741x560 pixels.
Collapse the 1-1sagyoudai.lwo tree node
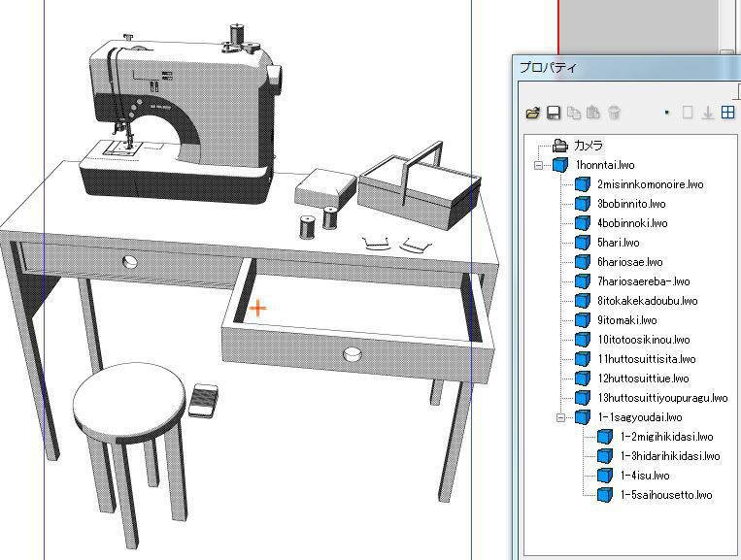pos(560,417)
